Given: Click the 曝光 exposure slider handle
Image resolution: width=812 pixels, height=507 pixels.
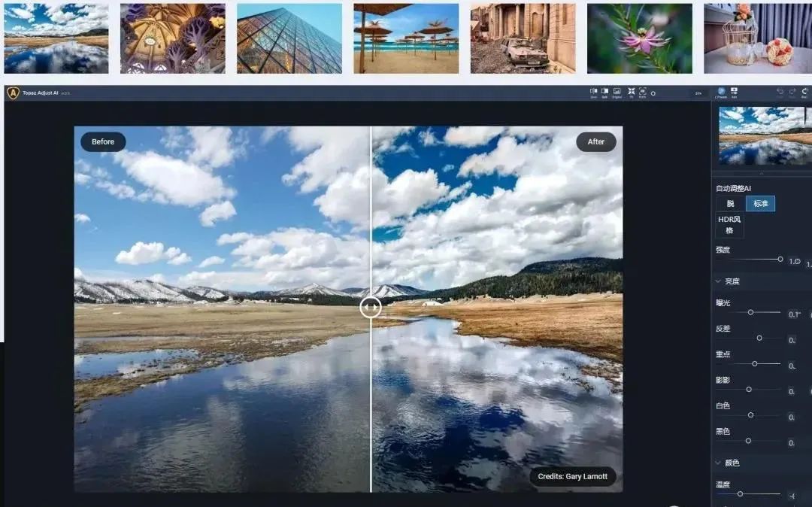Looking at the screenshot, I should pyautogui.click(x=750, y=311).
